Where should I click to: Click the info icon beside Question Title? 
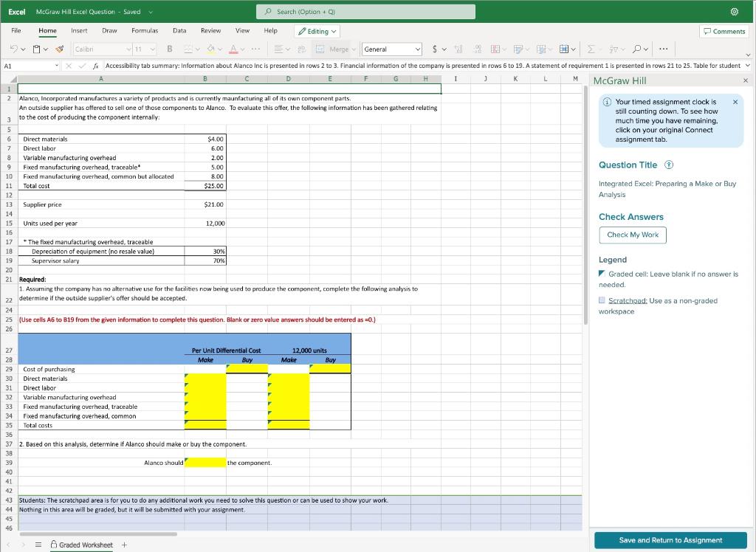[x=669, y=165]
